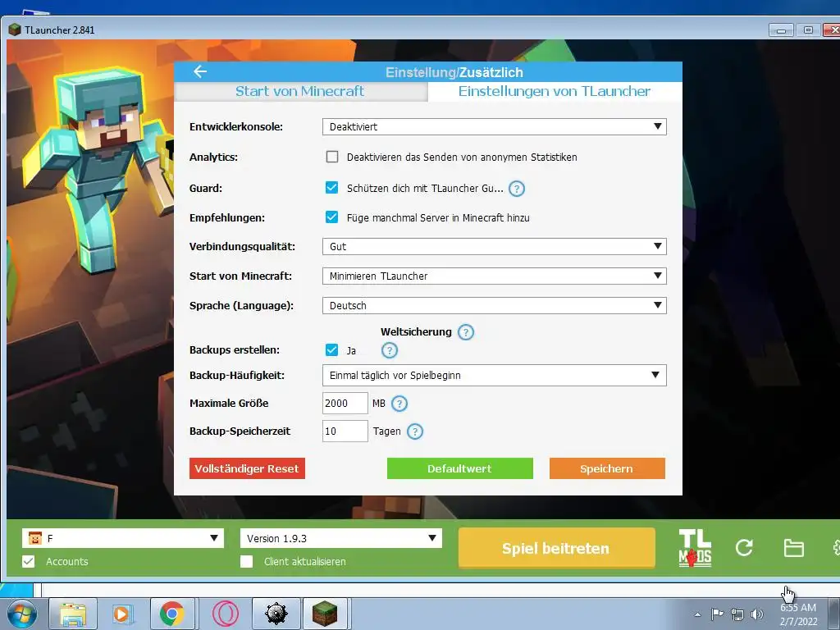
Task: Launch Opera from taskbar
Action: coord(225,614)
